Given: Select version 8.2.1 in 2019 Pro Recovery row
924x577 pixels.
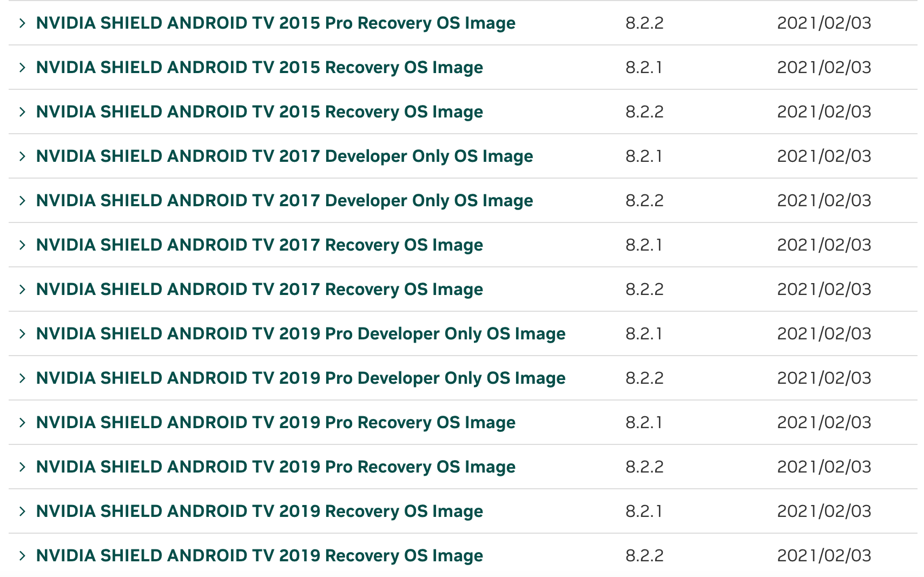Looking at the screenshot, I should pos(644,422).
